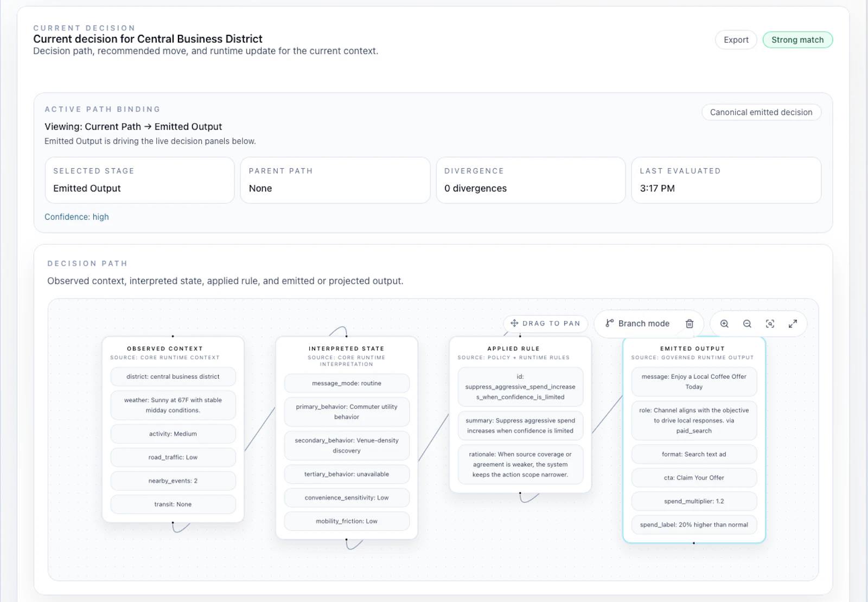868x602 pixels.
Task: Click the Canonical emitted decision pill
Action: pyautogui.click(x=761, y=112)
